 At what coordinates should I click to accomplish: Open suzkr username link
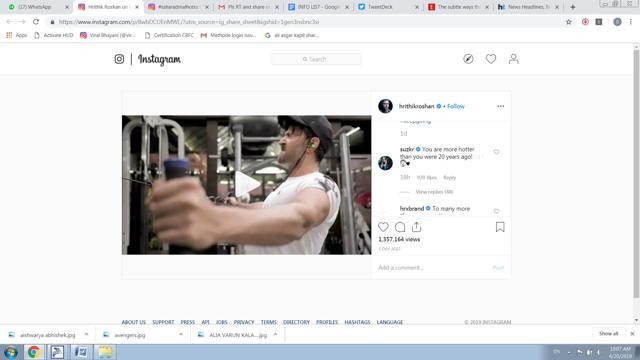click(407, 149)
